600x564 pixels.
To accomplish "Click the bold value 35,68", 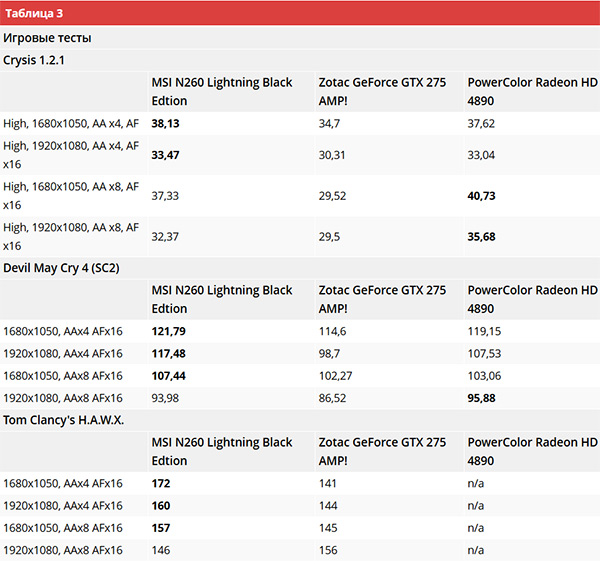I will [481, 236].
